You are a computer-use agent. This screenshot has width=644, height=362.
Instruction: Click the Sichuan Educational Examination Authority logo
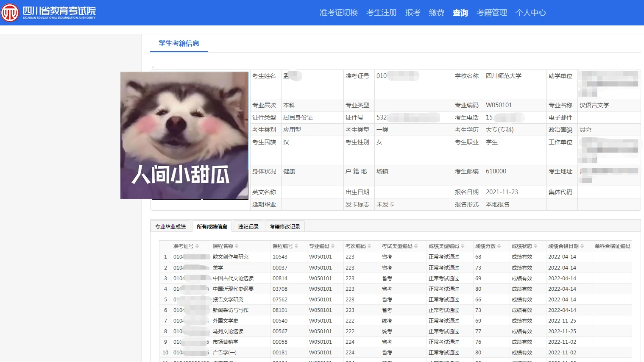(x=48, y=12)
